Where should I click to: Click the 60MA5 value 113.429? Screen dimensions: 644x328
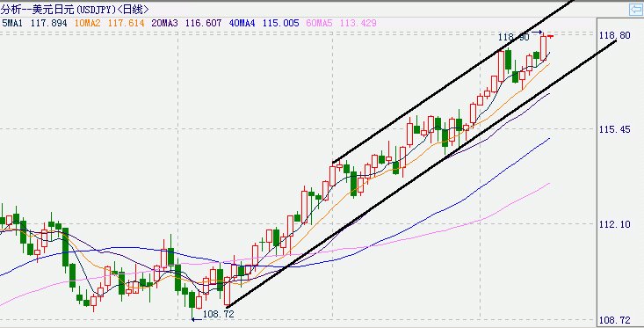[x=358, y=23]
